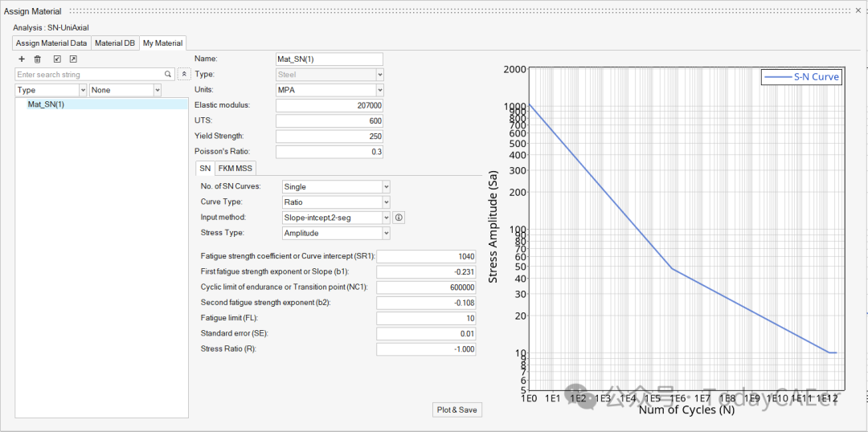Open the Units dropdown showing MPA
Screen dimensions: 868x432
[330, 90]
